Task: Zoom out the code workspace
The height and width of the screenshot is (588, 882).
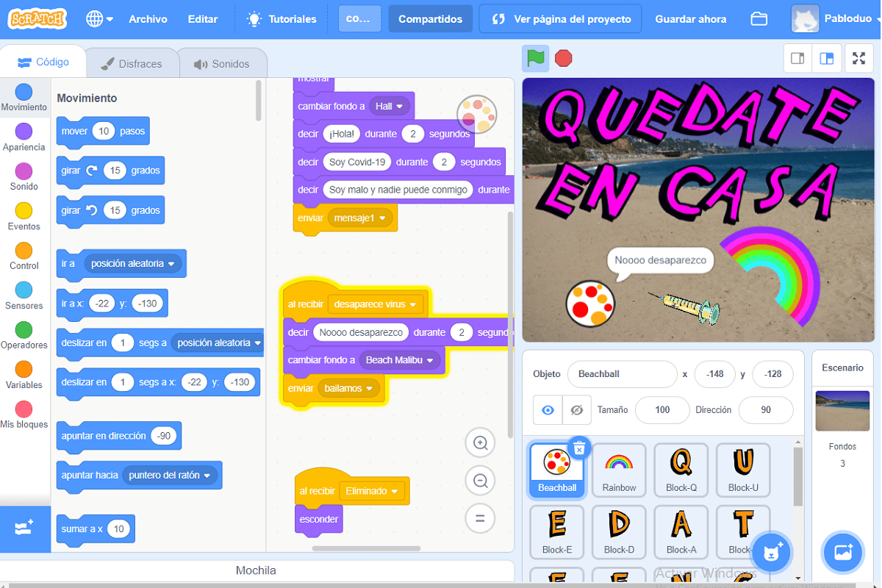Action: click(481, 481)
